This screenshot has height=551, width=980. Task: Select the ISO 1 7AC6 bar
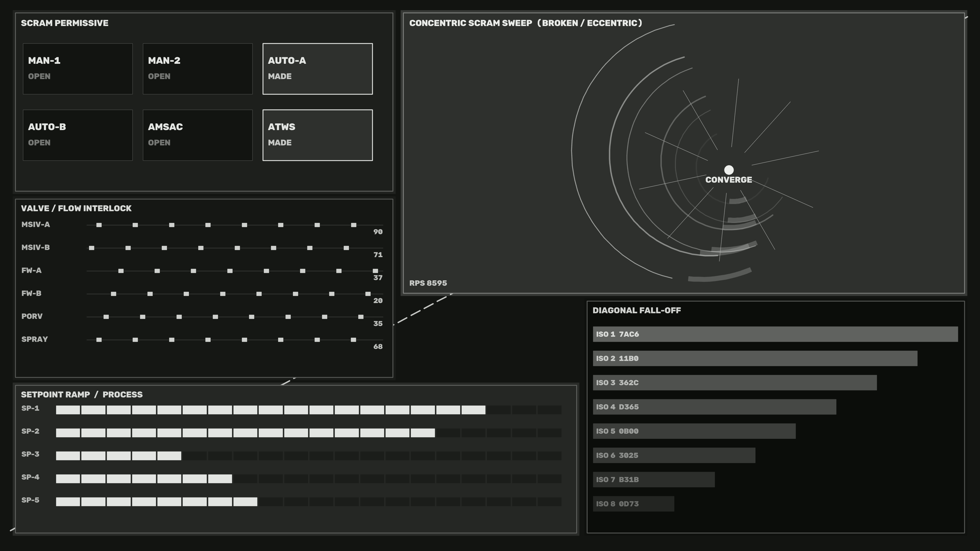pos(775,334)
